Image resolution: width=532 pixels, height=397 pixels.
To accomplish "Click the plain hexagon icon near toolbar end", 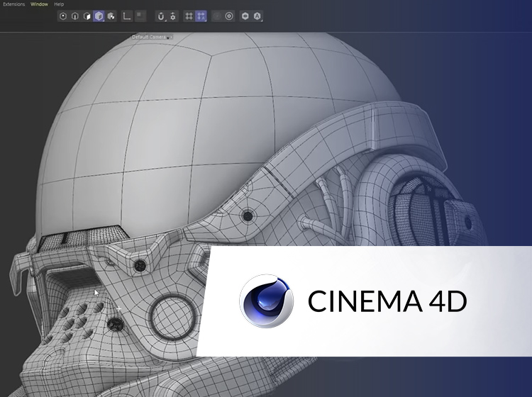I will pyautogui.click(x=245, y=16).
